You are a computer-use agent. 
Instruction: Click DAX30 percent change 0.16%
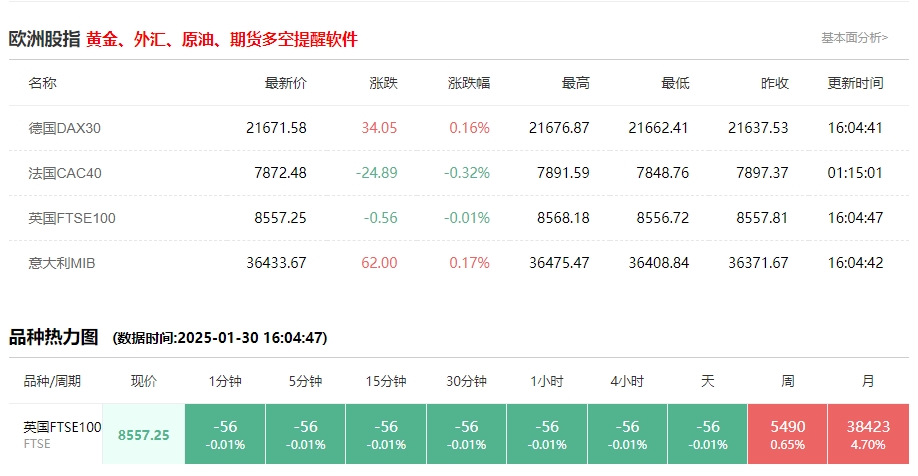(470, 128)
